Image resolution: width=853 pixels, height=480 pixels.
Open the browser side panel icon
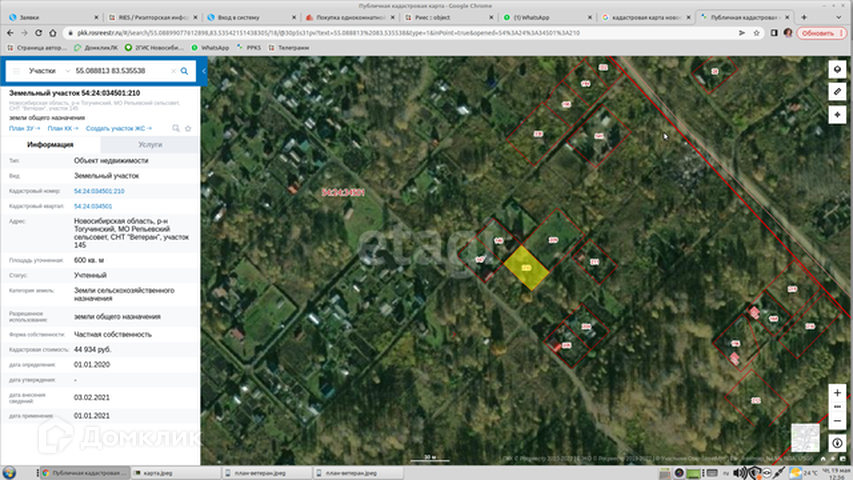click(x=774, y=33)
